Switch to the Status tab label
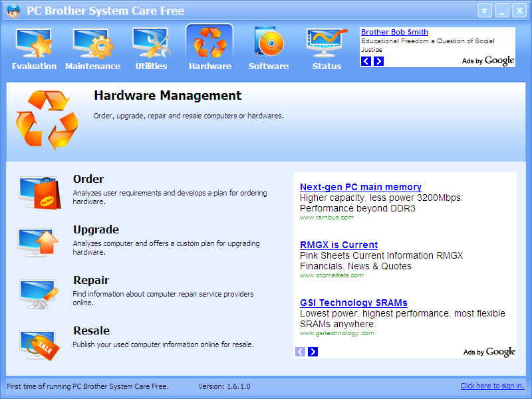The image size is (532, 399). click(327, 66)
